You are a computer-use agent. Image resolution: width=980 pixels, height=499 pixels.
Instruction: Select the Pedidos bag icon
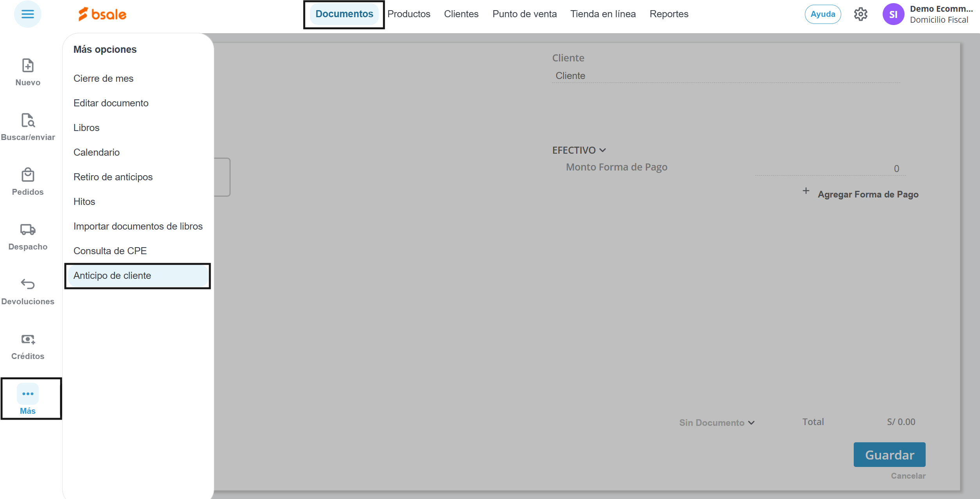point(28,175)
